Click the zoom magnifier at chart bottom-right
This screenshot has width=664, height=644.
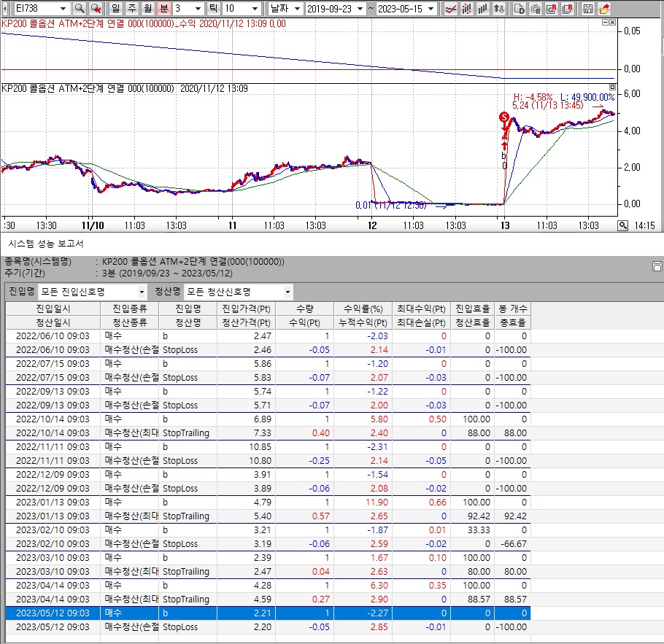(x=622, y=225)
